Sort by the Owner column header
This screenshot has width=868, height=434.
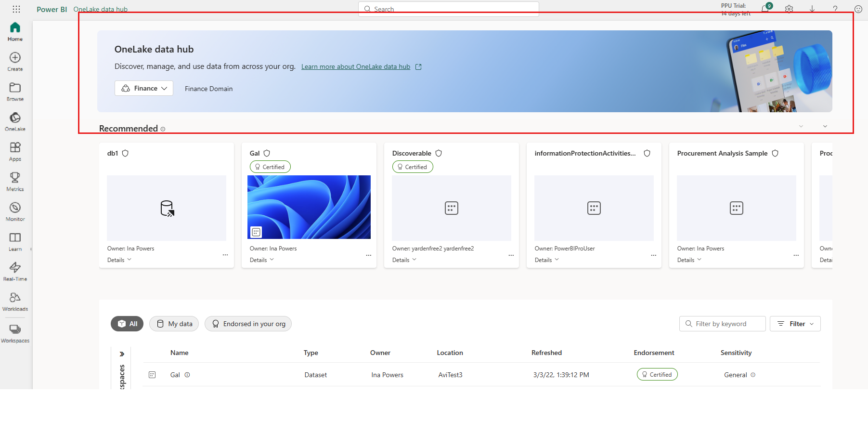tap(380, 353)
